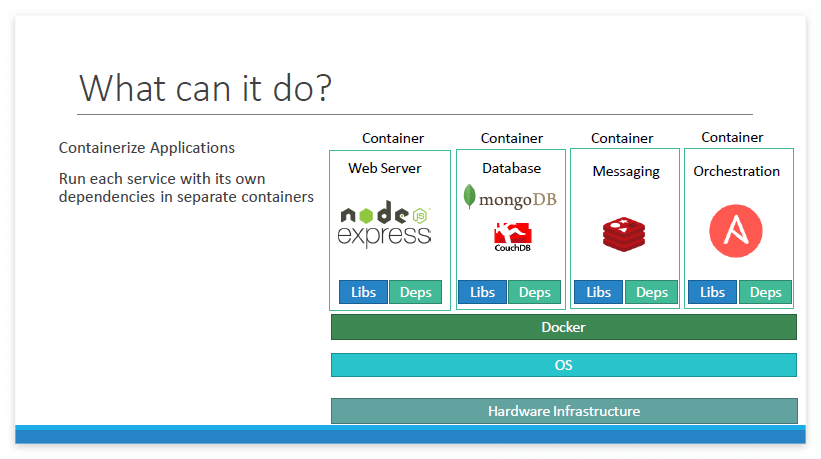821x459 pixels.
Task: Click Libs box in Messaging container
Action: point(598,292)
